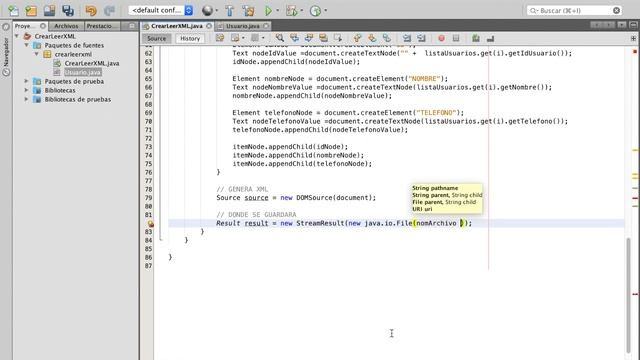Close the Usuario.java editor tab
Screen dimensions: 640x360
click(266, 26)
